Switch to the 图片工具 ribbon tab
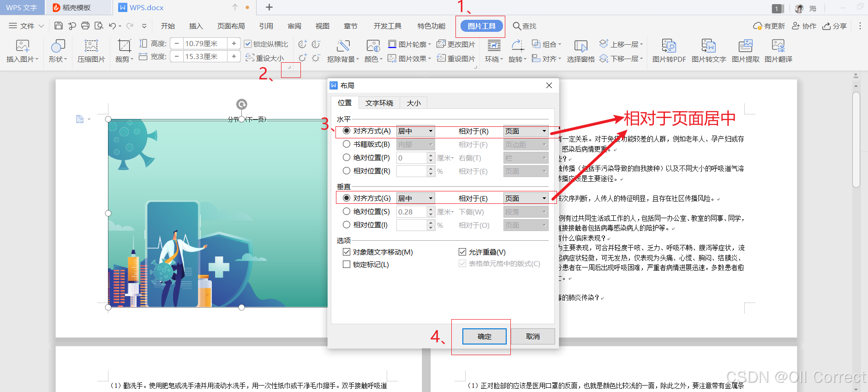 click(x=481, y=26)
